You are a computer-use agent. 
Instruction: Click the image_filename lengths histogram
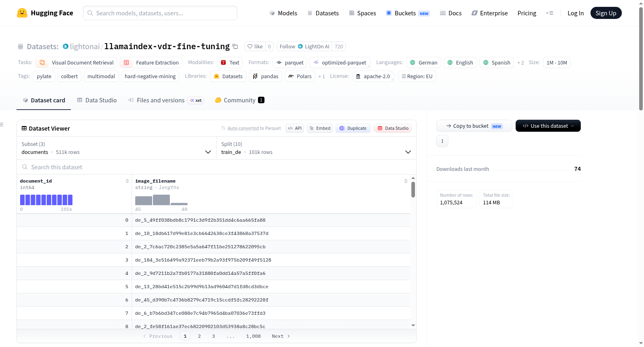coord(161,200)
